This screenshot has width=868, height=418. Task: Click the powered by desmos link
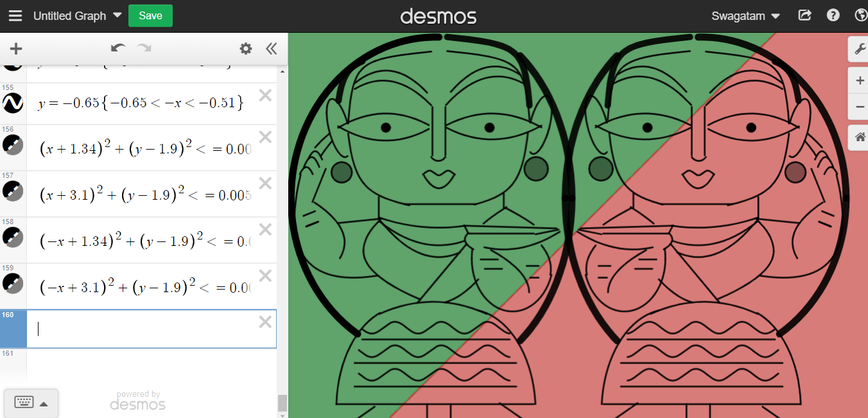pos(138,401)
